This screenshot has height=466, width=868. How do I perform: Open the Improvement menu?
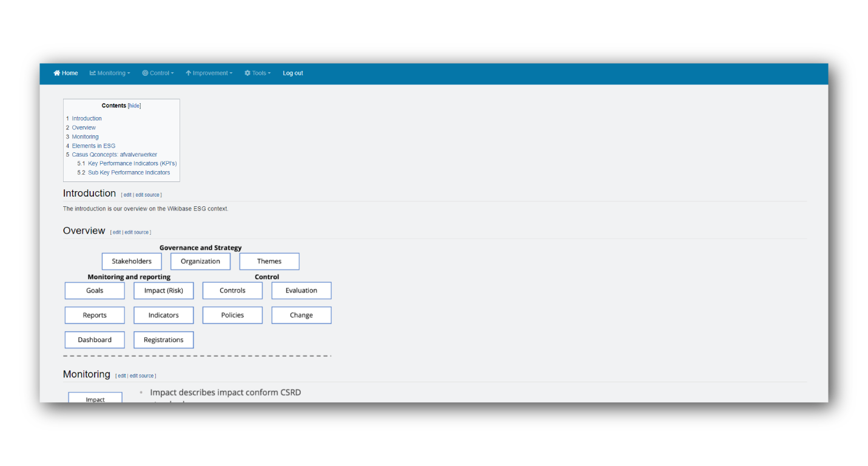209,73
